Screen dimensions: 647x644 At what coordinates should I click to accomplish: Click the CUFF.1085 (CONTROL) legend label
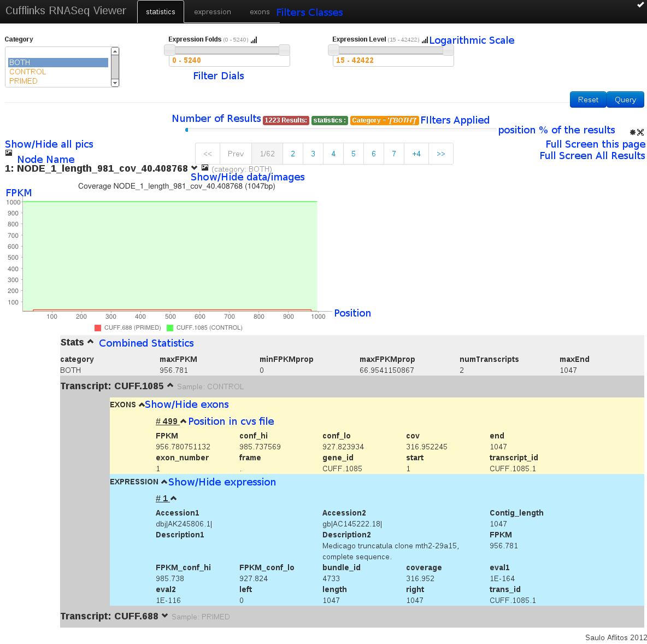click(x=209, y=328)
